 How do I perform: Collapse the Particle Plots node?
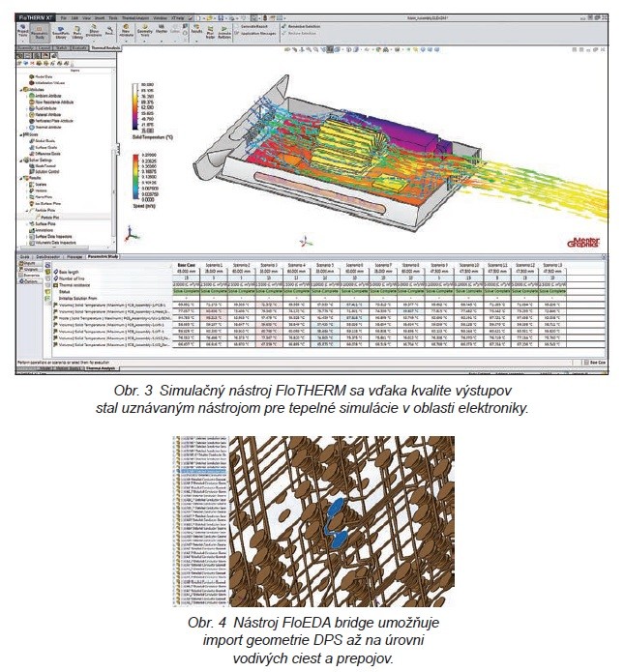(x=26, y=211)
